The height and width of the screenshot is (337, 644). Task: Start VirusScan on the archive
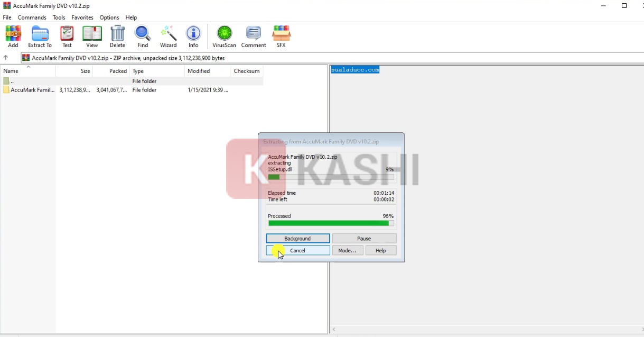(224, 36)
